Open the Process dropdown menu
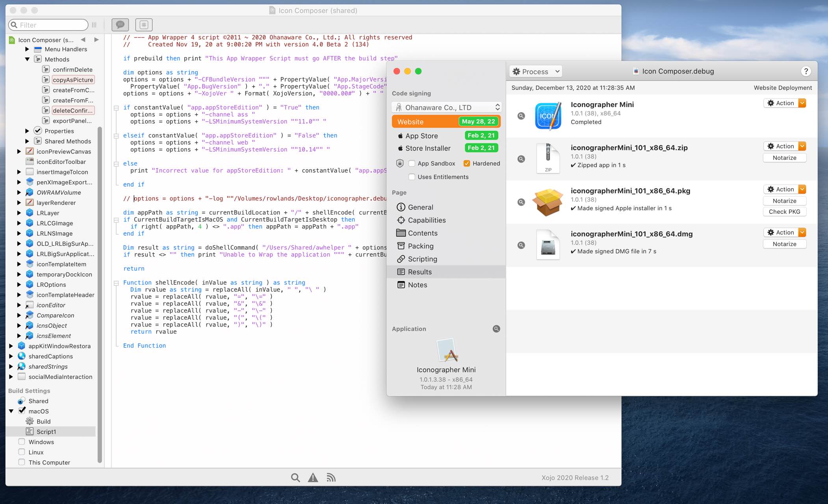Viewport: 828px width, 504px height. point(536,71)
